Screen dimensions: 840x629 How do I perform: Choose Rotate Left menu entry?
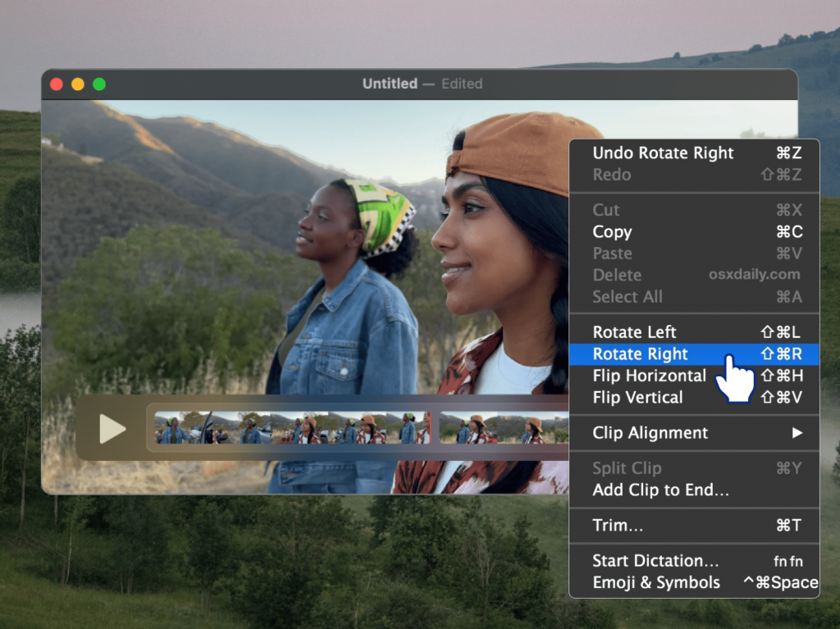[x=694, y=332]
